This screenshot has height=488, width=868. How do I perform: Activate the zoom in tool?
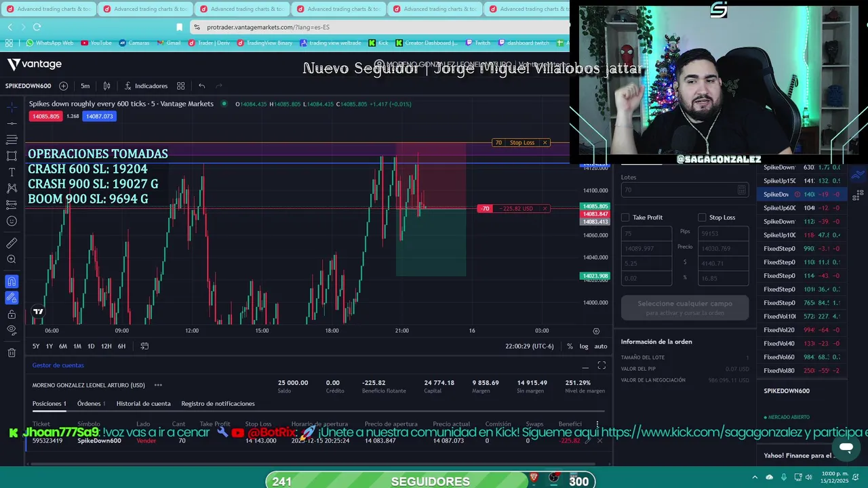(x=12, y=260)
